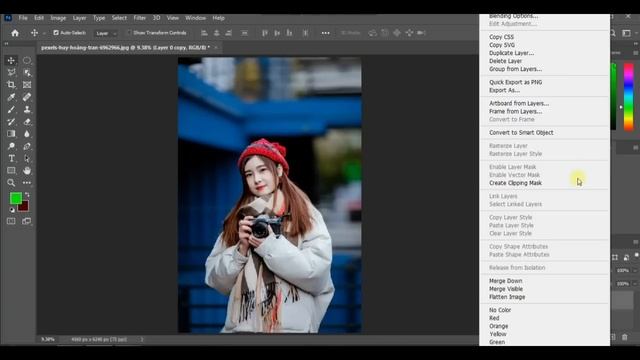640x360 pixels.
Task: Click the green foreground color swatch
Action: pyautogui.click(x=16, y=198)
